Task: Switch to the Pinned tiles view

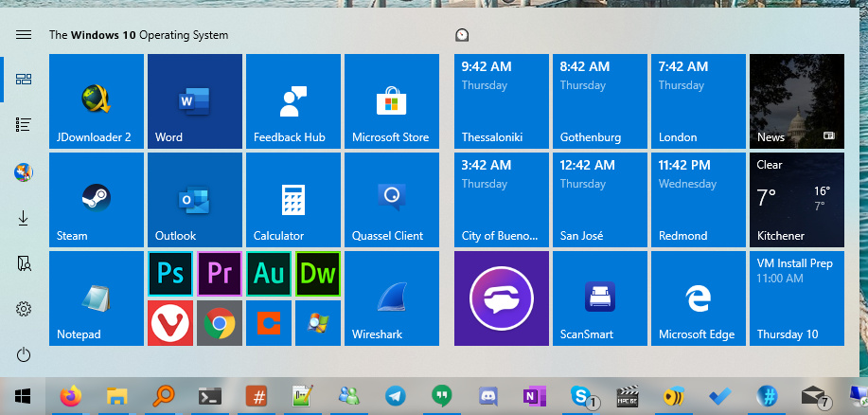Action: (x=24, y=80)
